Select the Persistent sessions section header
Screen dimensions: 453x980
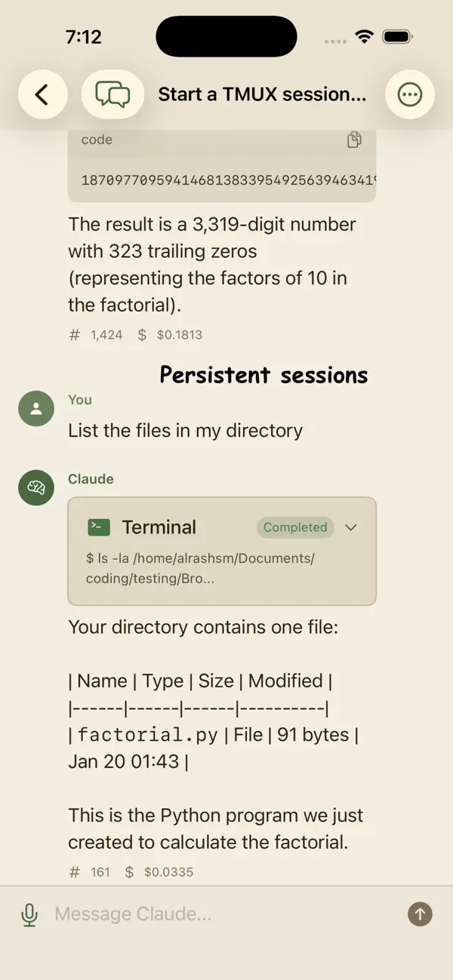[x=263, y=375]
